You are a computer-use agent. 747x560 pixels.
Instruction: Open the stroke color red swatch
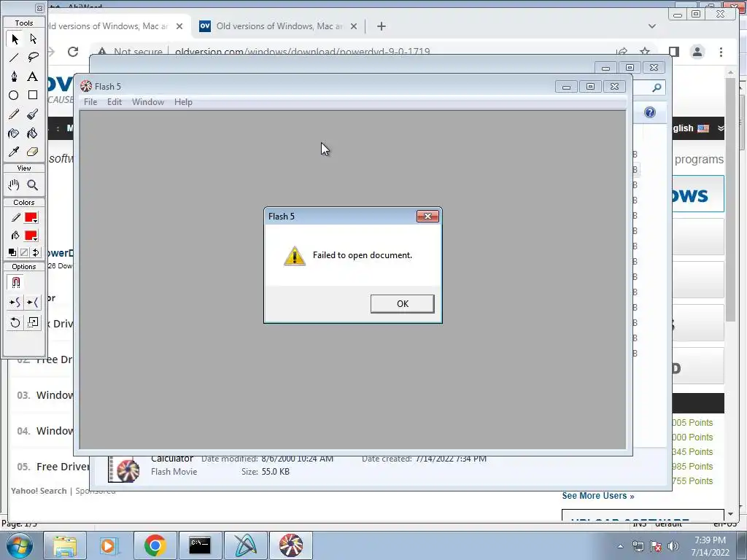[31, 217]
